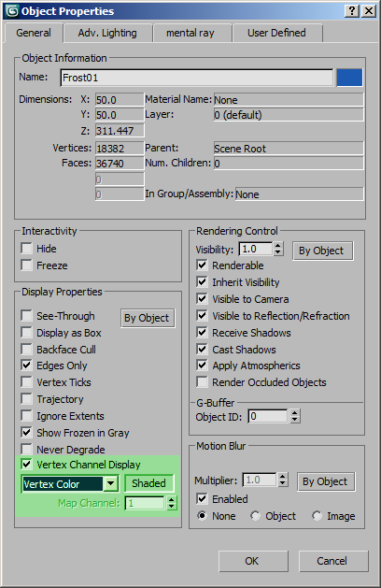This screenshot has width=381, height=588.
Task: Click the Shaded button
Action: click(148, 483)
